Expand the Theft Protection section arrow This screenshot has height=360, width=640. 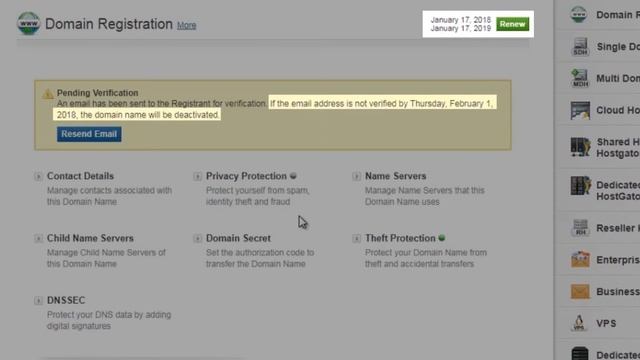[356, 239]
